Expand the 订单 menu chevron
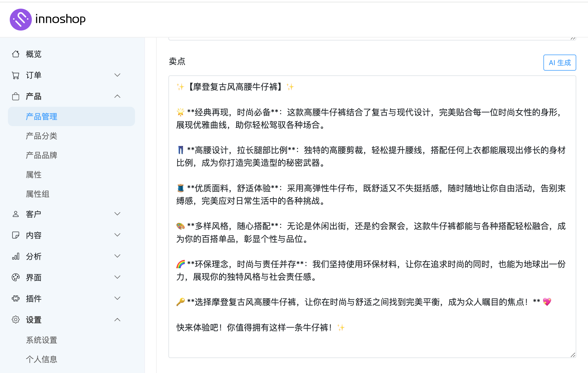588x373 pixels. point(117,75)
